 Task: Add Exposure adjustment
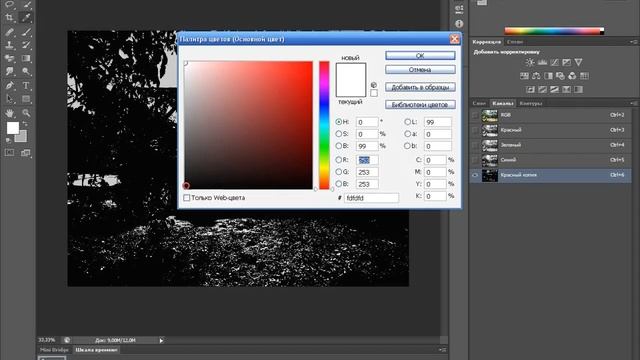coord(567,62)
